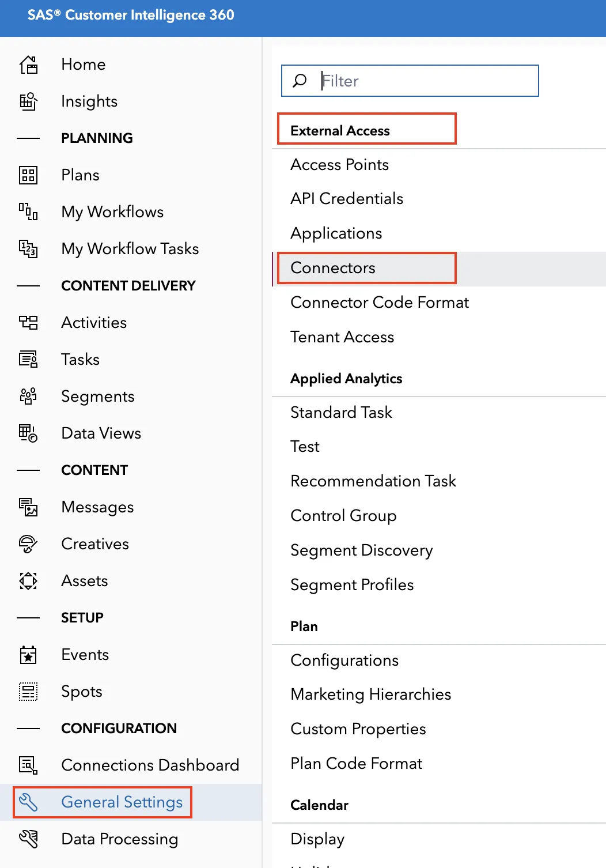The width and height of the screenshot is (606, 868).
Task: Open Connector Code Format
Action: (380, 303)
